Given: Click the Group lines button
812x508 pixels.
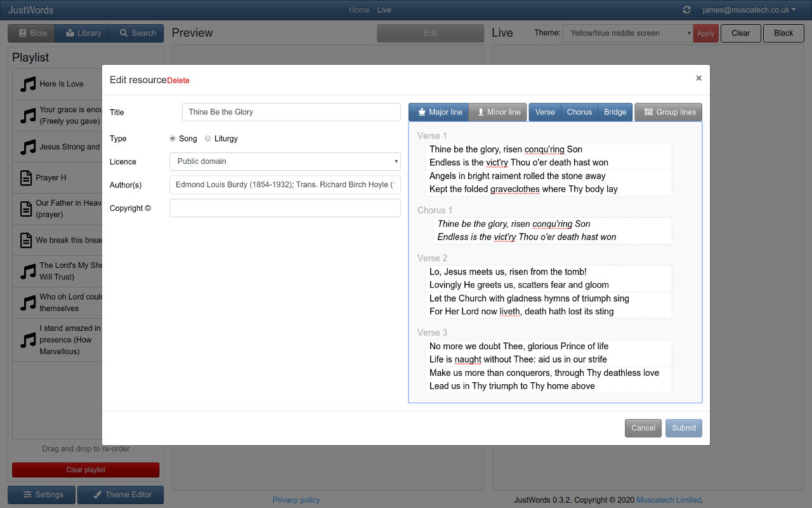Looking at the screenshot, I should 669,112.
